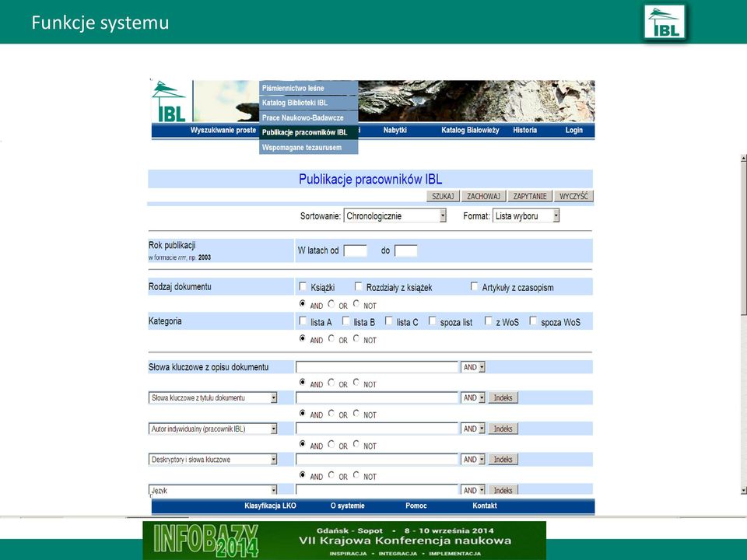This screenshot has width=747, height=560.
Task: Select OR radio under Rodzaj dokumentu
Action: click(331, 304)
